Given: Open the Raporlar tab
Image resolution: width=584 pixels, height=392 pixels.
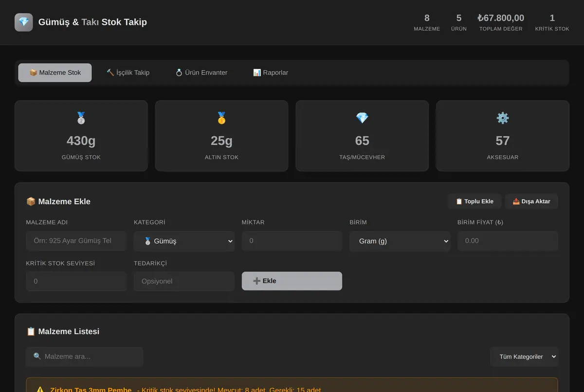Looking at the screenshot, I should point(271,72).
